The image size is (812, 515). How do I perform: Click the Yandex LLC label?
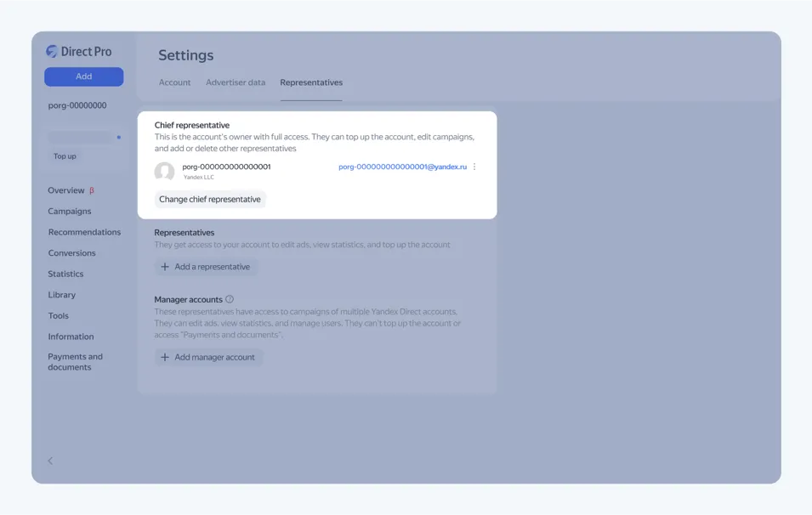tap(199, 177)
